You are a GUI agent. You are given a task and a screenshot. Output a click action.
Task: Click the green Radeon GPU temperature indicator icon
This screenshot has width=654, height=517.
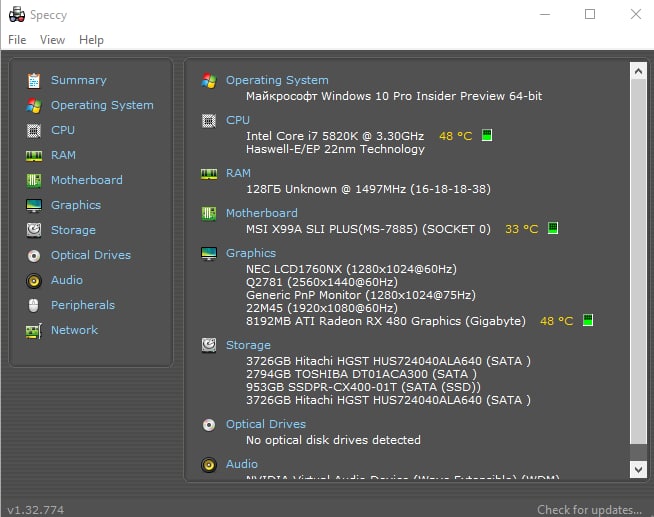[x=588, y=320]
